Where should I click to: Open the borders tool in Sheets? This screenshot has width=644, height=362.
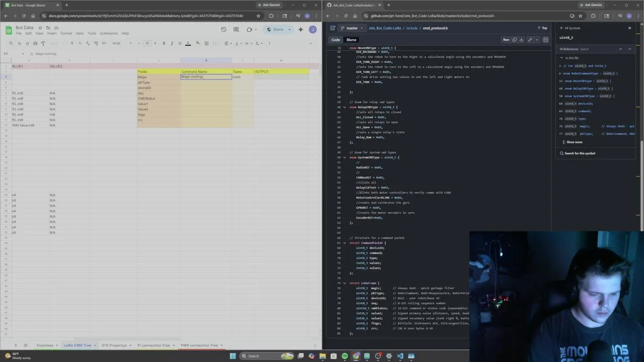click(x=206, y=43)
